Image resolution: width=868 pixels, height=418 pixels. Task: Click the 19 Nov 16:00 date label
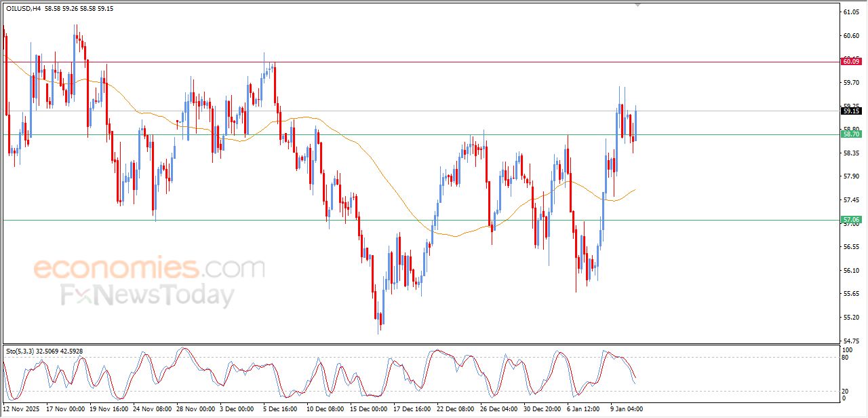[109, 409]
